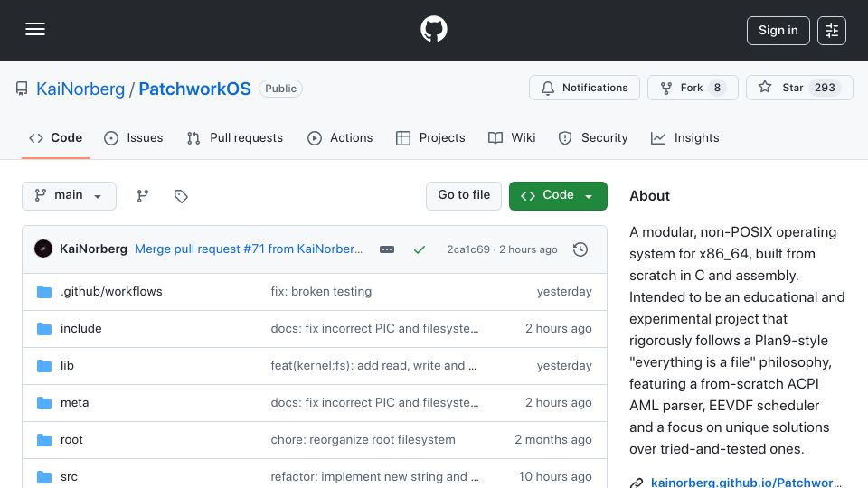Viewport: 868px width, 488px height.
Task: Open appearance settings icon beside Sign in
Action: click(832, 31)
